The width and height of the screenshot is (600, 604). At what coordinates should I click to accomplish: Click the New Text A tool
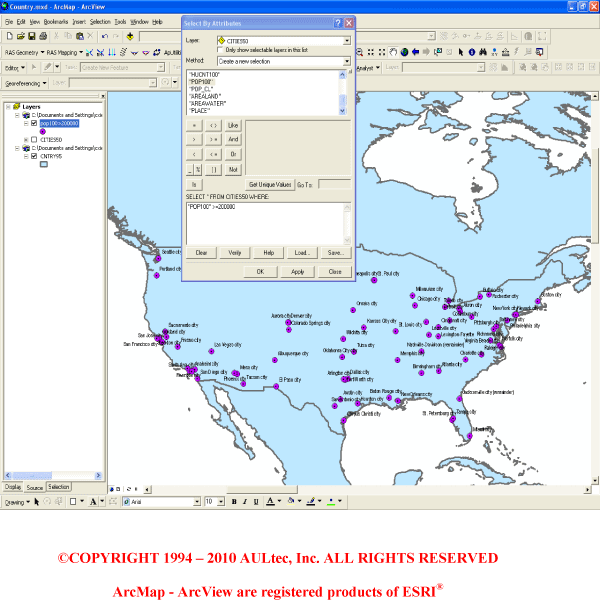click(93, 502)
